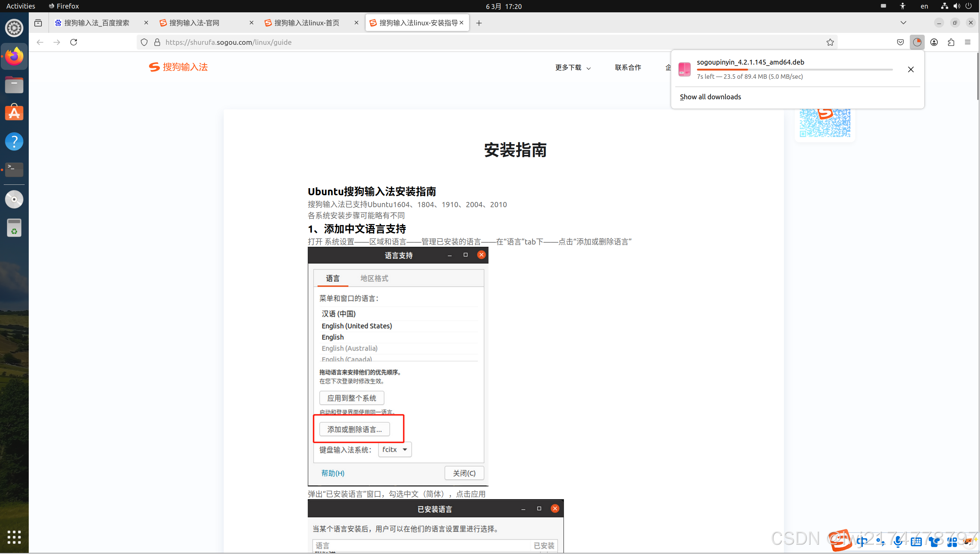980x554 pixels.
Task: Click Show all downloads
Action: [x=710, y=97]
